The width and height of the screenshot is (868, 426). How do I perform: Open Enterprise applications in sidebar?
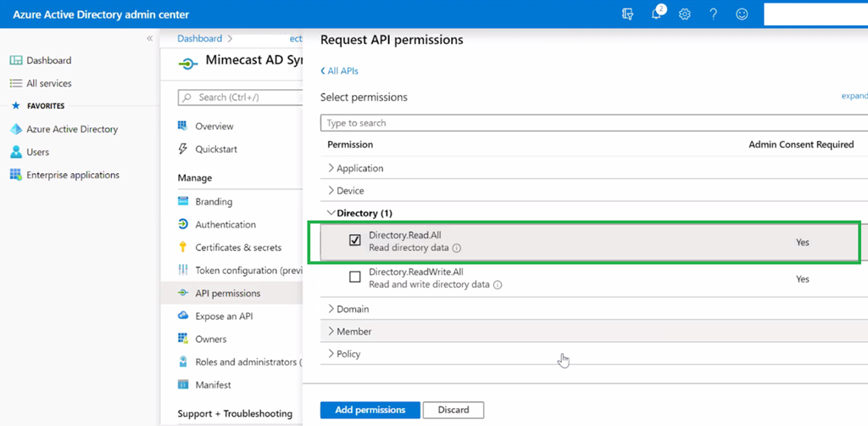[x=73, y=175]
